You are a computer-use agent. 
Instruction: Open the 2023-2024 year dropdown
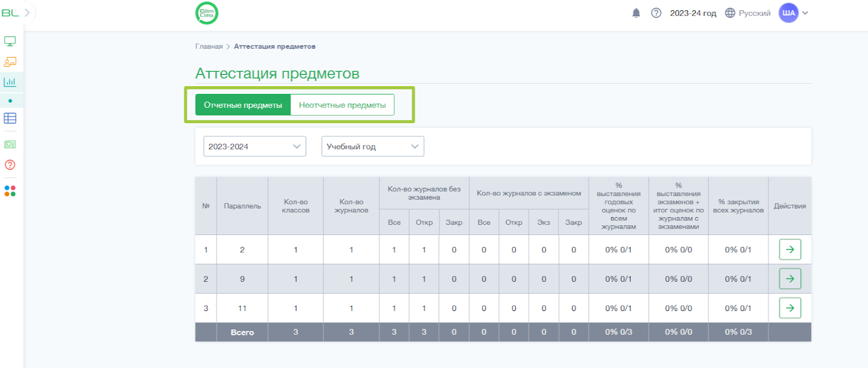tap(254, 147)
